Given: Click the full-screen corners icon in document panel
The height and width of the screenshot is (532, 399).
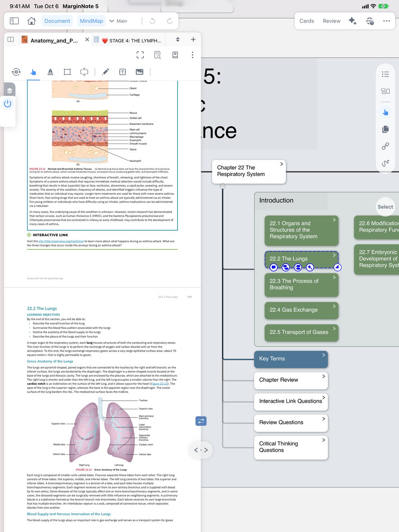Looking at the screenshot, I should [140, 55].
